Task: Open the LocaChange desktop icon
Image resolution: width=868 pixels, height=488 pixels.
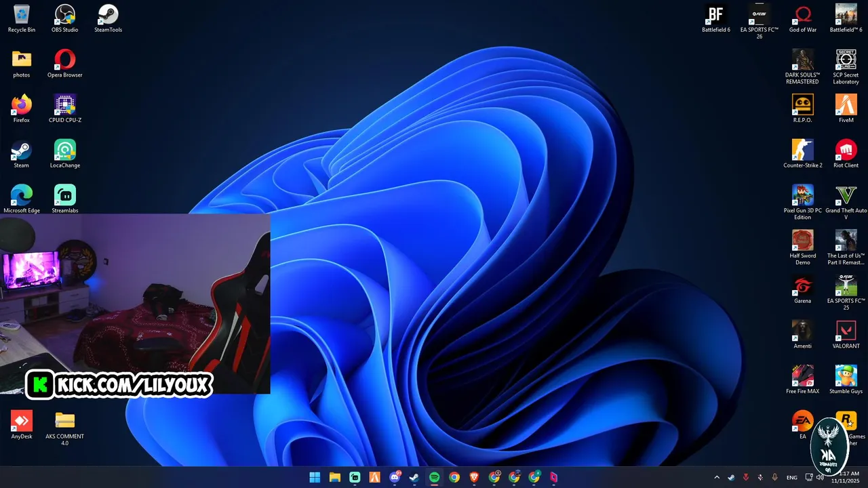Action: click(65, 154)
